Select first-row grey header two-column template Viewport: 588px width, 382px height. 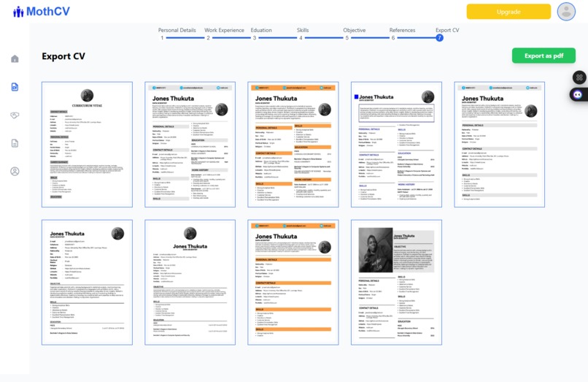(x=190, y=144)
